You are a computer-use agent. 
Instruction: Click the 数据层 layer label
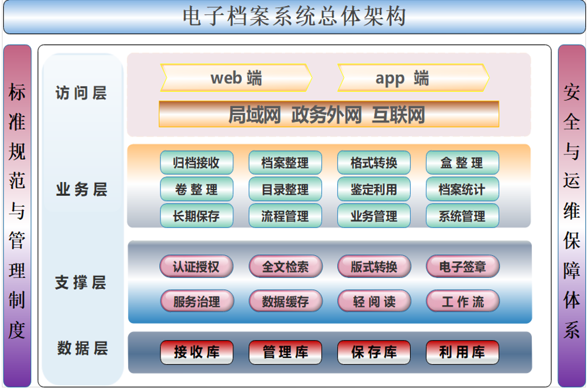(82, 348)
